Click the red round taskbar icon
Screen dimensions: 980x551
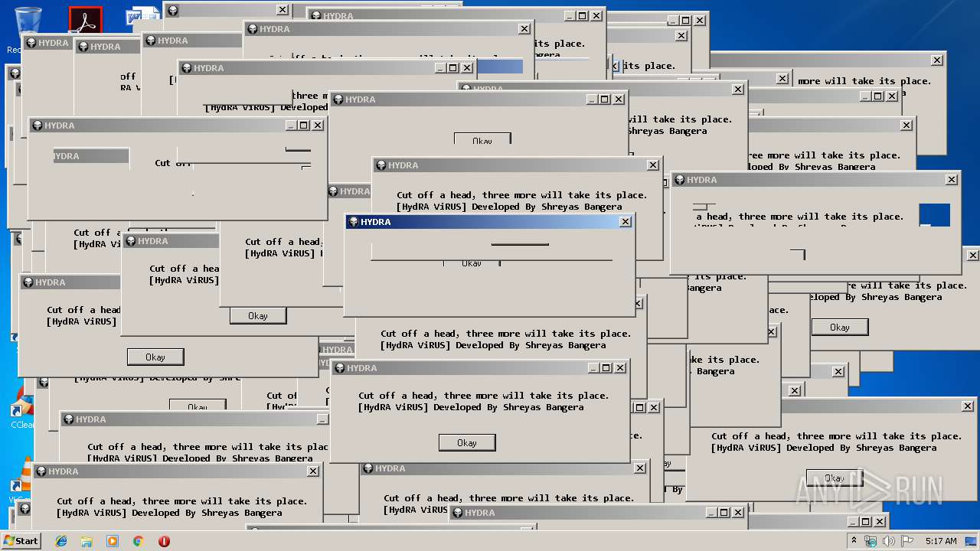click(x=164, y=541)
